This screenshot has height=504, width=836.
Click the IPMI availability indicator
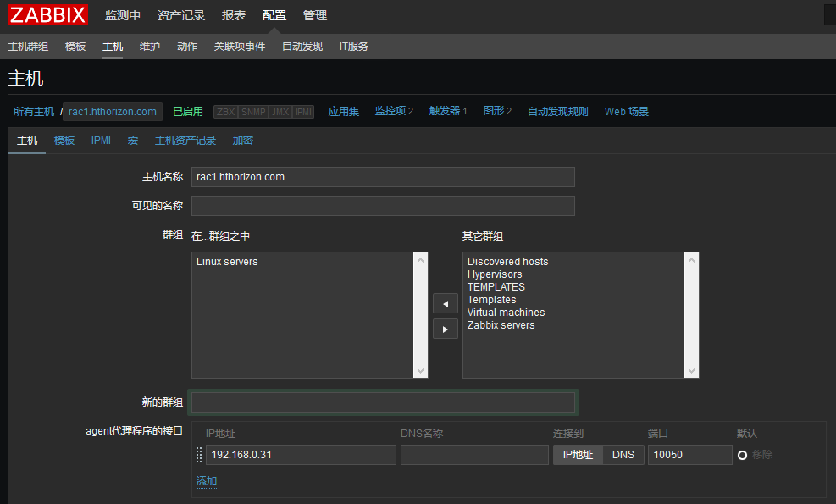pos(303,112)
